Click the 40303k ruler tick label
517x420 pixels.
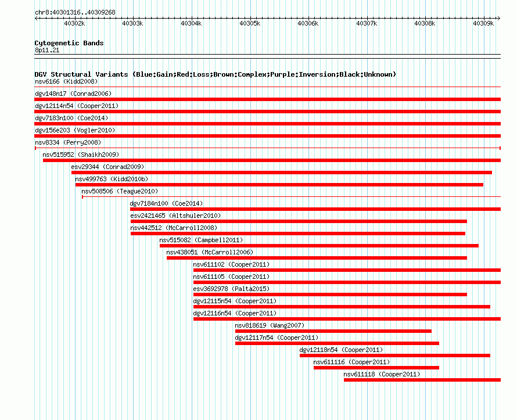(132, 23)
